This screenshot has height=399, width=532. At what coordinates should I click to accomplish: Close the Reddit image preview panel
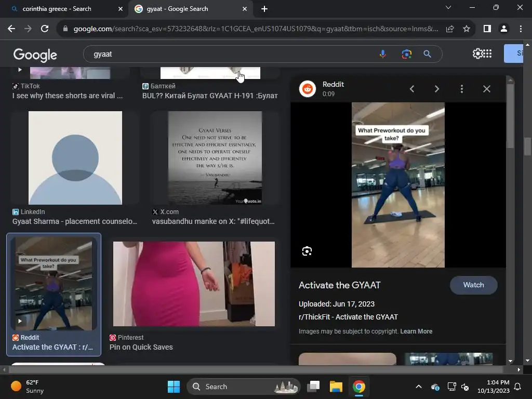[x=486, y=89]
